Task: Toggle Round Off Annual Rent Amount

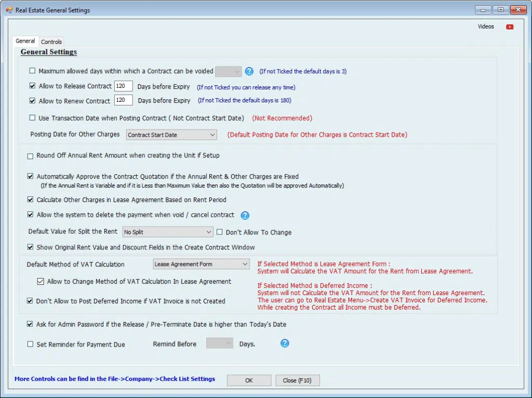Action: click(31, 155)
